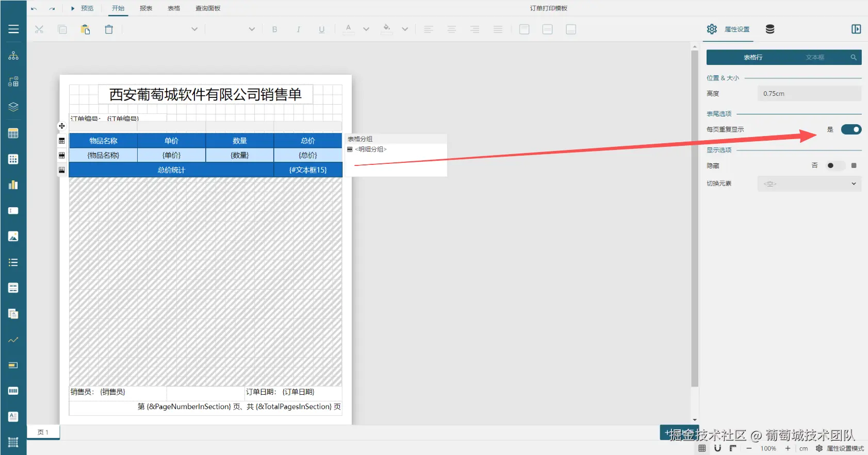Switch to the 报表 tab
The height and width of the screenshot is (455, 868).
point(146,8)
